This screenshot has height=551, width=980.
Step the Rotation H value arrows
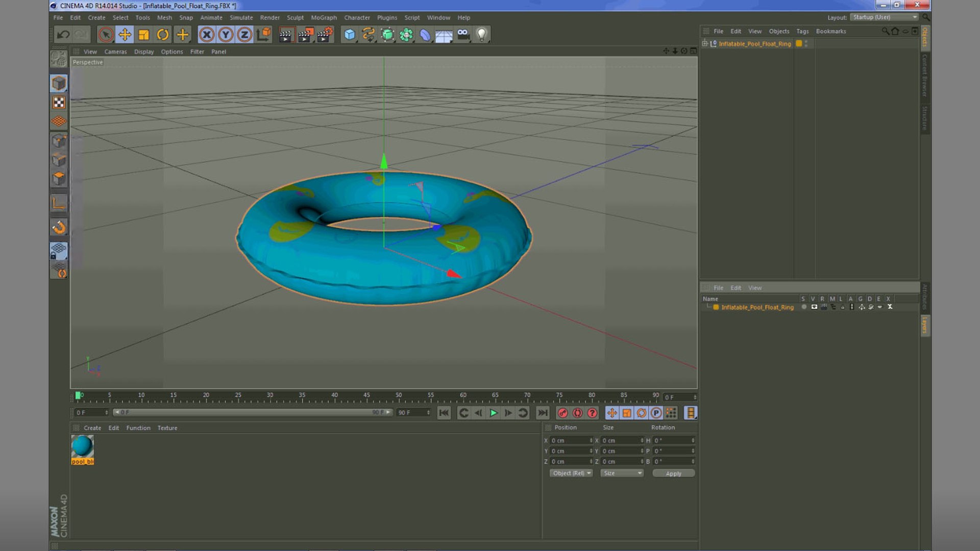click(693, 440)
